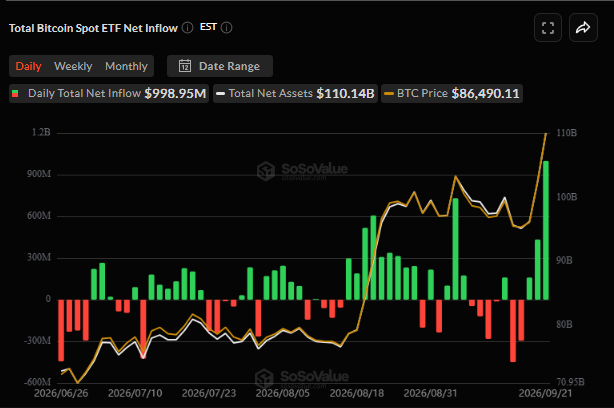Click the red-green Daily Net Inflow legend icon
This screenshot has height=408, width=614.
(15, 94)
